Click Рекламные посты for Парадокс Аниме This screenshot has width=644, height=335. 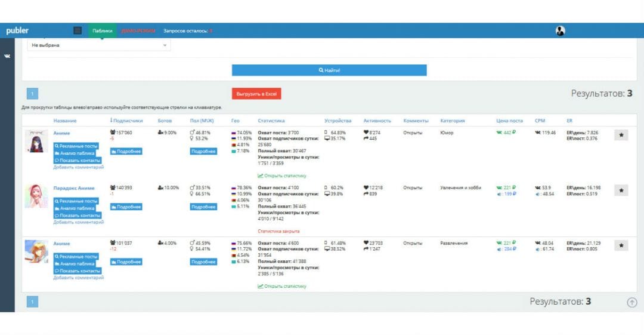click(76, 201)
